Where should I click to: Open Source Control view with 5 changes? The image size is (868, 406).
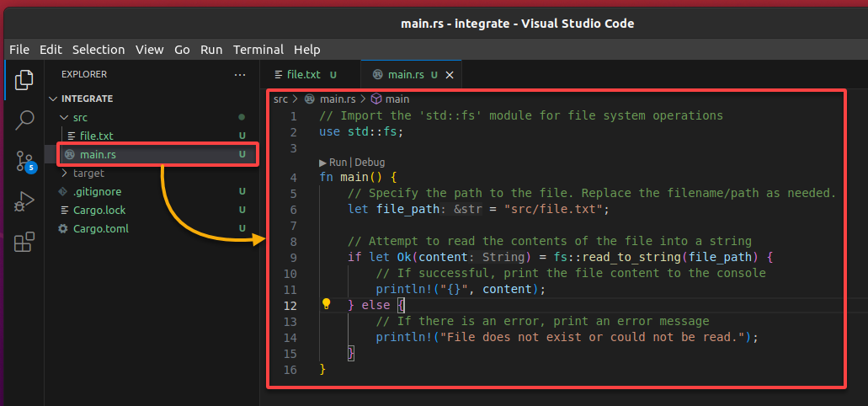(x=25, y=161)
